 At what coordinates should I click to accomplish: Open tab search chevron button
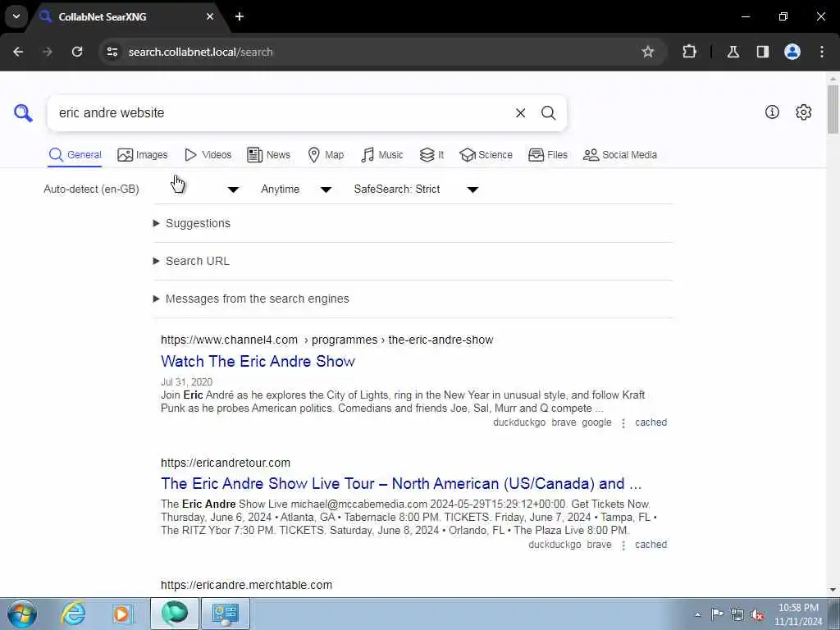click(16, 16)
